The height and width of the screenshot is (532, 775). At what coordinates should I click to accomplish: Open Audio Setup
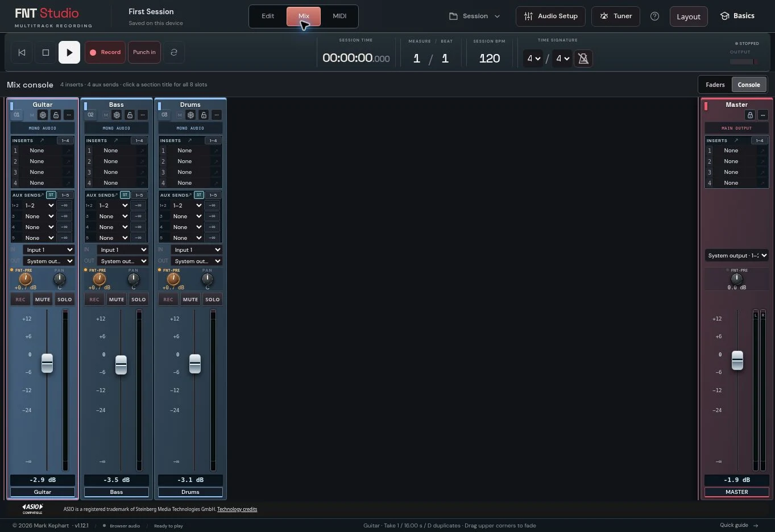click(x=550, y=16)
